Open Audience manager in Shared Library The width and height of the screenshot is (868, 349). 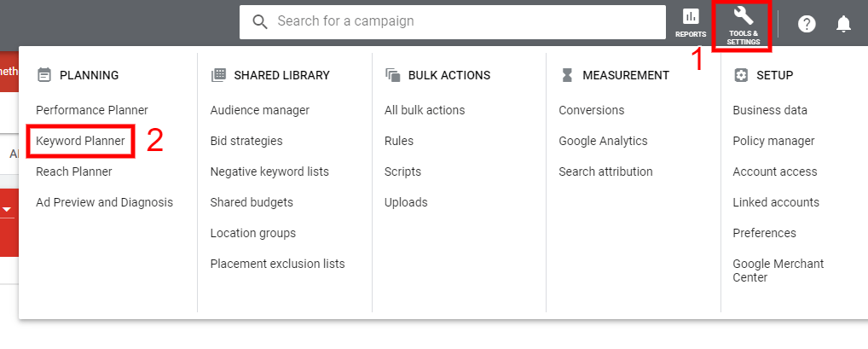[260, 110]
